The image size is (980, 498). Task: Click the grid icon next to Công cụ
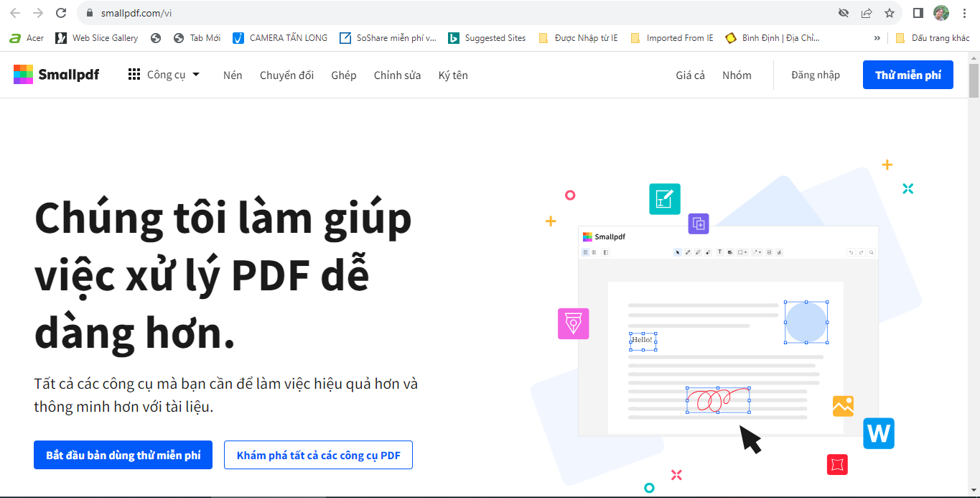pos(134,74)
